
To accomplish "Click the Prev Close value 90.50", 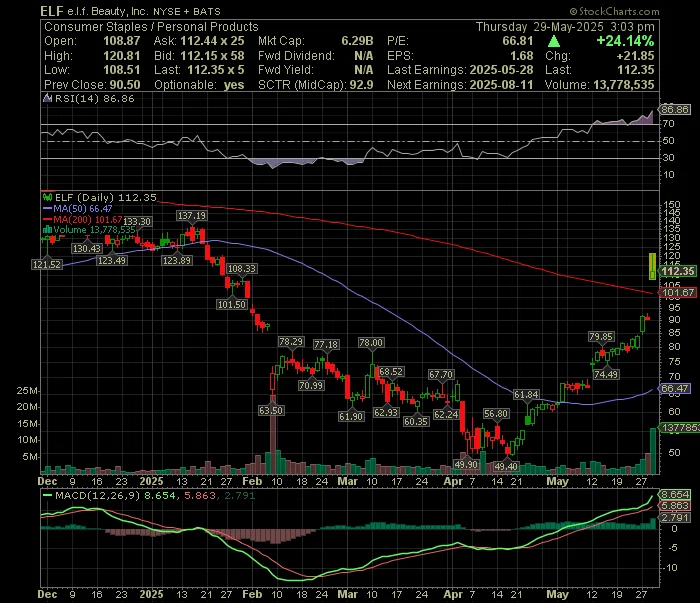I will pos(126,85).
